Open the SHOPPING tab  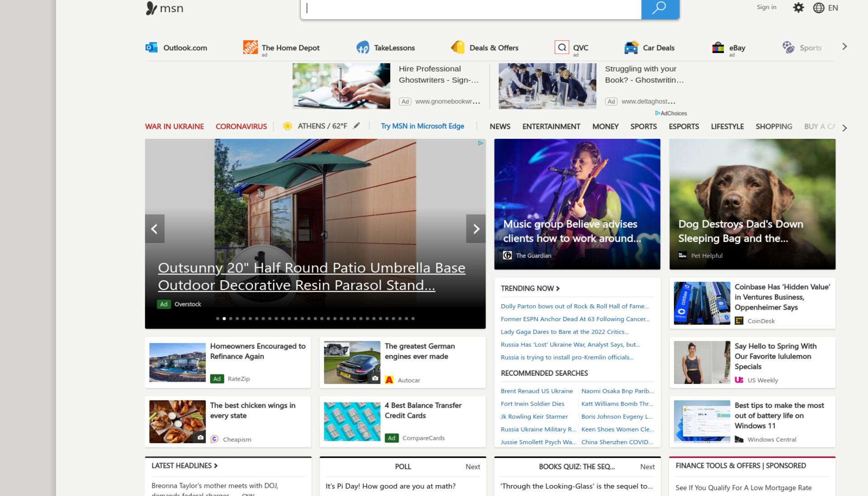774,127
